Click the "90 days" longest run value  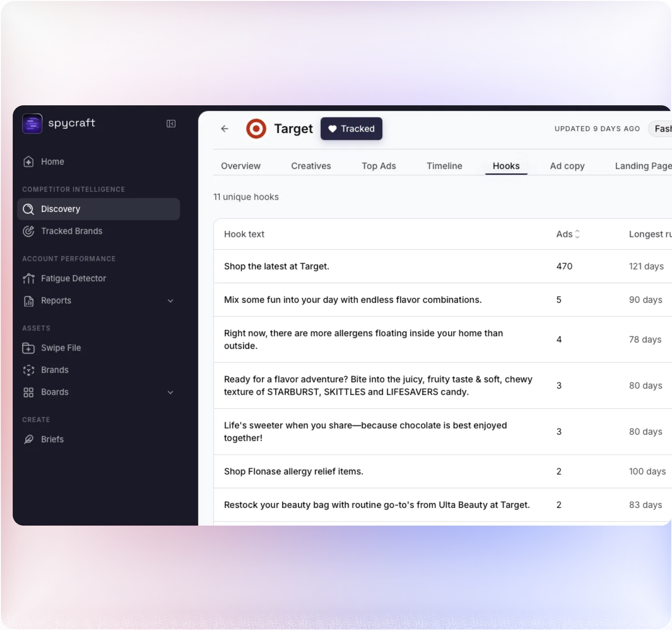646,300
